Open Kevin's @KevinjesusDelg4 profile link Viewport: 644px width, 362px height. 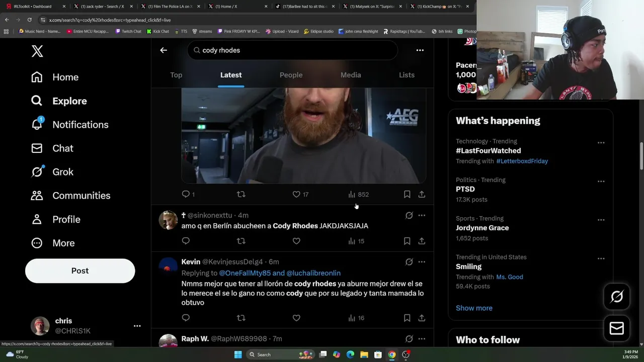[232, 262]
